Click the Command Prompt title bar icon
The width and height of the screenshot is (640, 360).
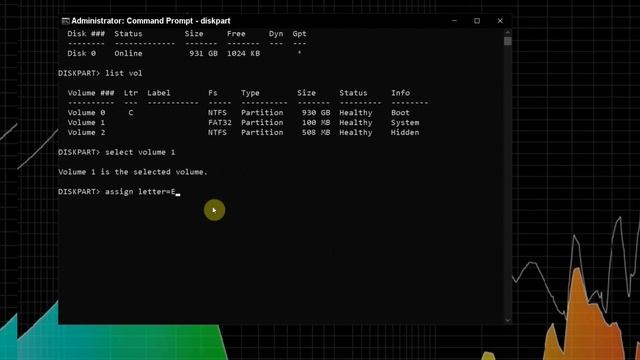[65, 21]
